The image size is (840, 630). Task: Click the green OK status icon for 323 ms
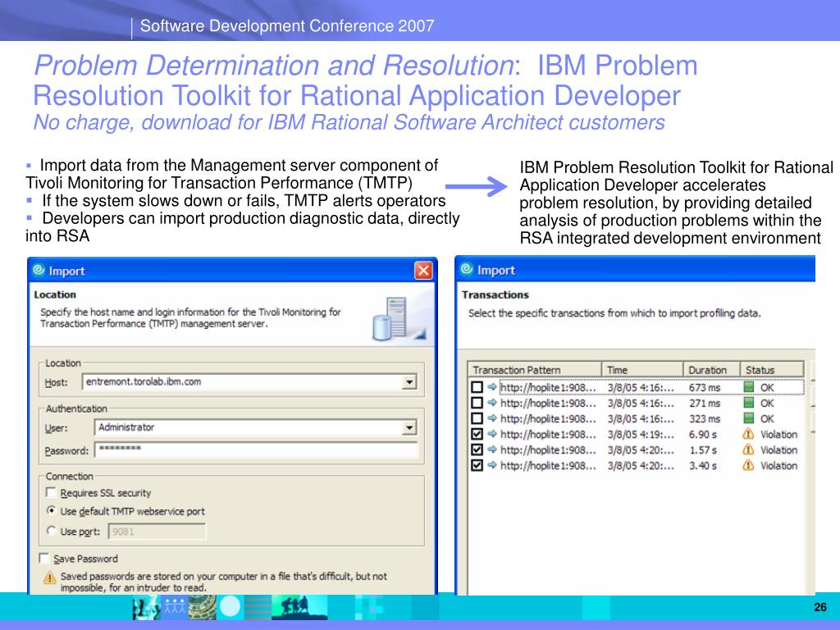(x=749, y=418)
